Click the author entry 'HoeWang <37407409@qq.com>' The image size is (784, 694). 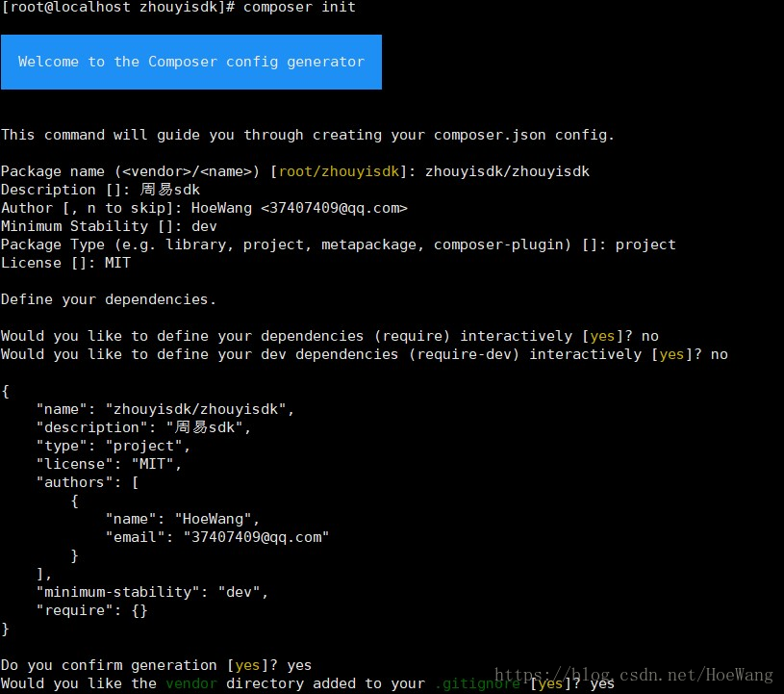point(299,208)
